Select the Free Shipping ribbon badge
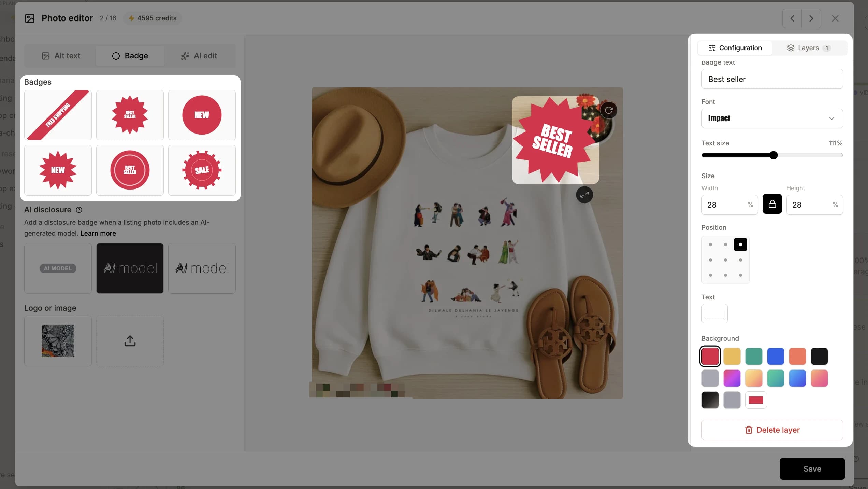Image resolution: width=868 pixels, height=489 pixels. pyautogui.click(x=58, y=115)
